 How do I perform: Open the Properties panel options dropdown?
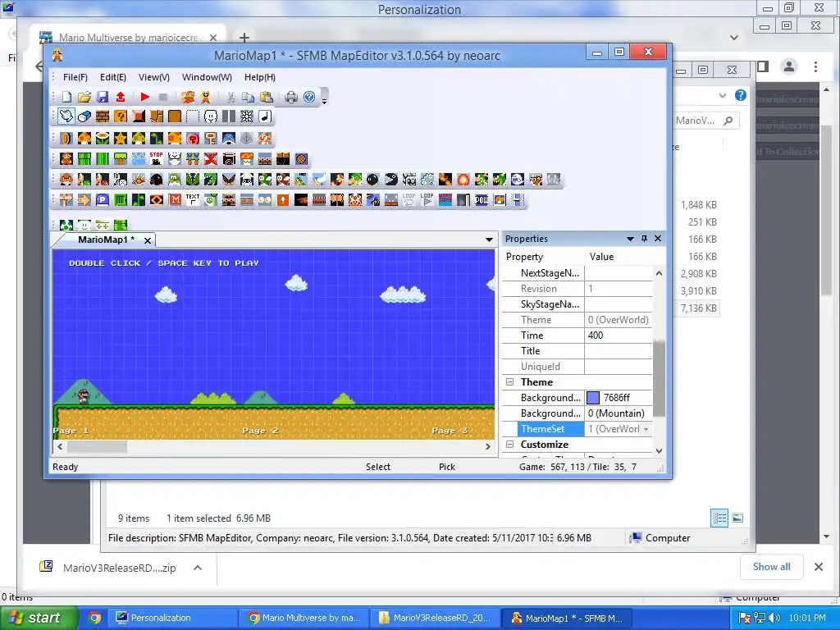pyautogui.click(x=630, y=239)
